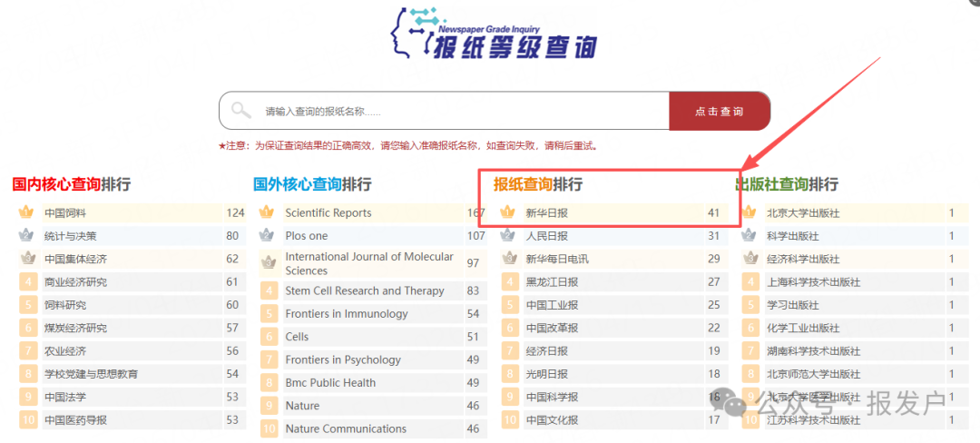Screen dimensions: 980x443
Task: Click bronze crown icon beside 中国集体经济
Action: click(x=27, y=259)
